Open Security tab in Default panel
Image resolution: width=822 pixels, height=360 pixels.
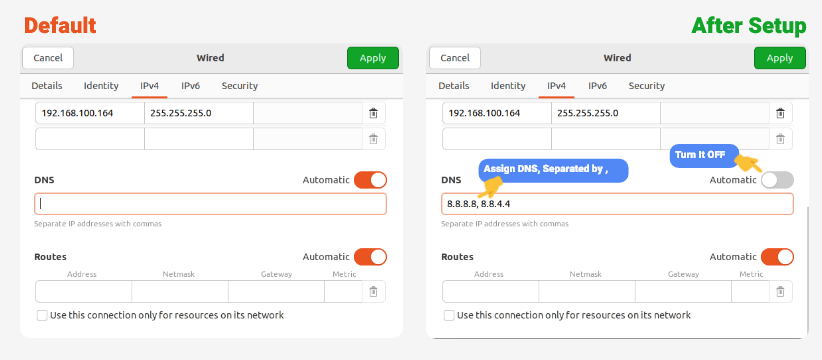coord(240,85)
